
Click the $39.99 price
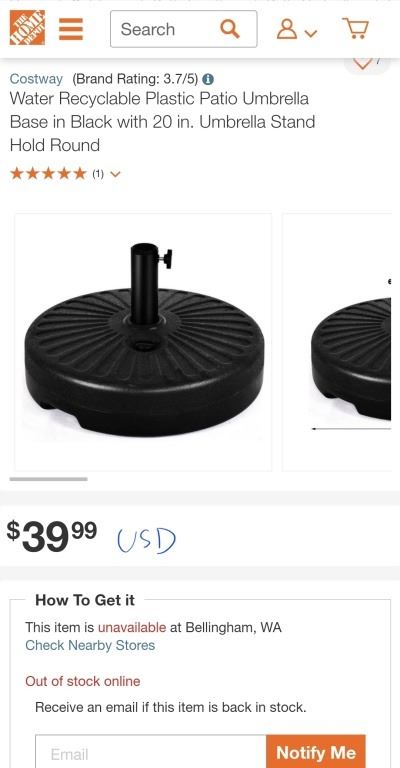tap(52, 536)
